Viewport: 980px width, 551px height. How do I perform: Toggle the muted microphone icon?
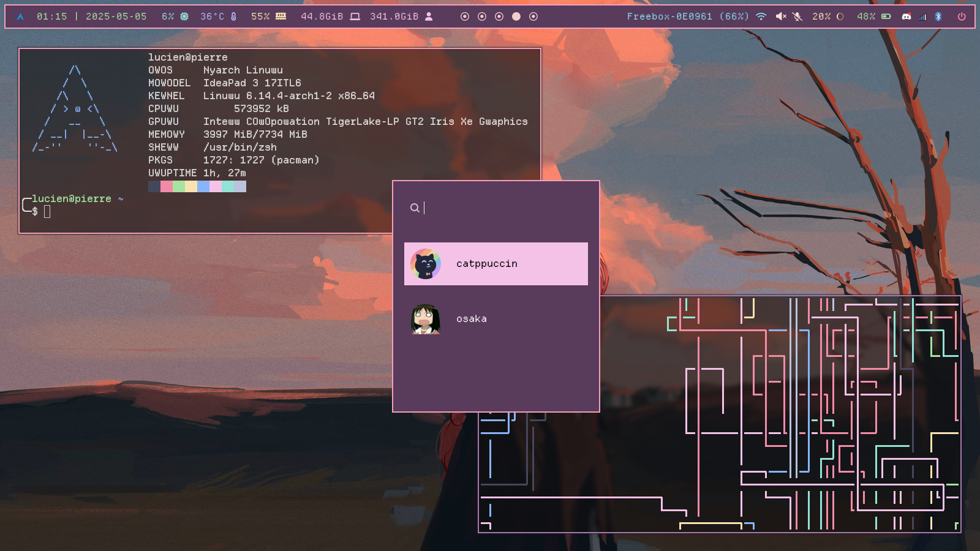[797, 17]
